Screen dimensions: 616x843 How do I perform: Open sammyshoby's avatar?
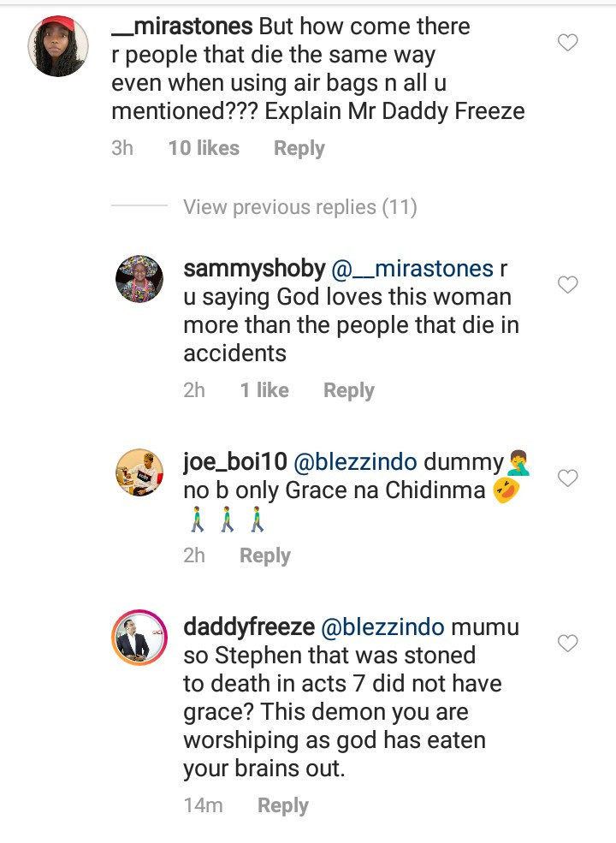(139, 279)
